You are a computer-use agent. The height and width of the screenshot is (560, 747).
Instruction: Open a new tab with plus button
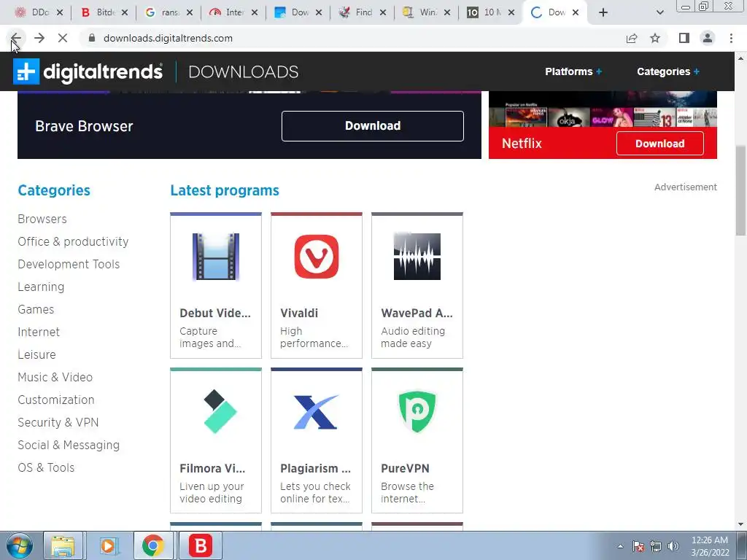(603, 12)
